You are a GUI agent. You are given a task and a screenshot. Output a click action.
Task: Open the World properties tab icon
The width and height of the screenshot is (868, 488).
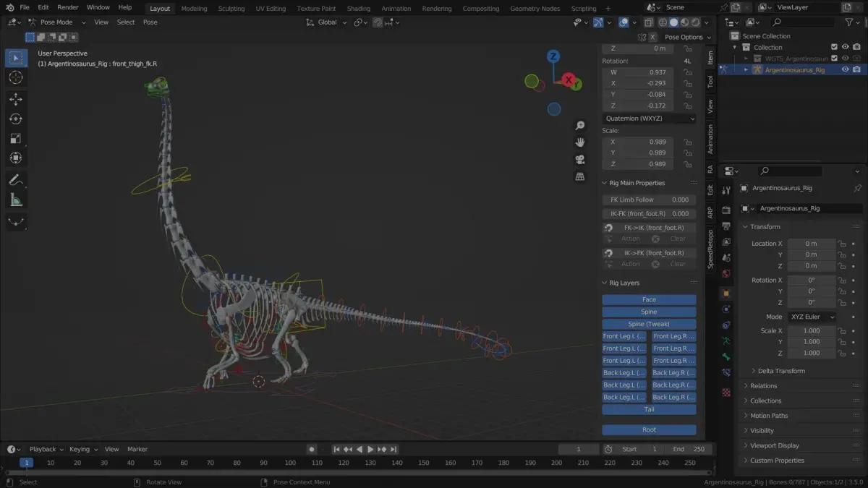(726, 274)
